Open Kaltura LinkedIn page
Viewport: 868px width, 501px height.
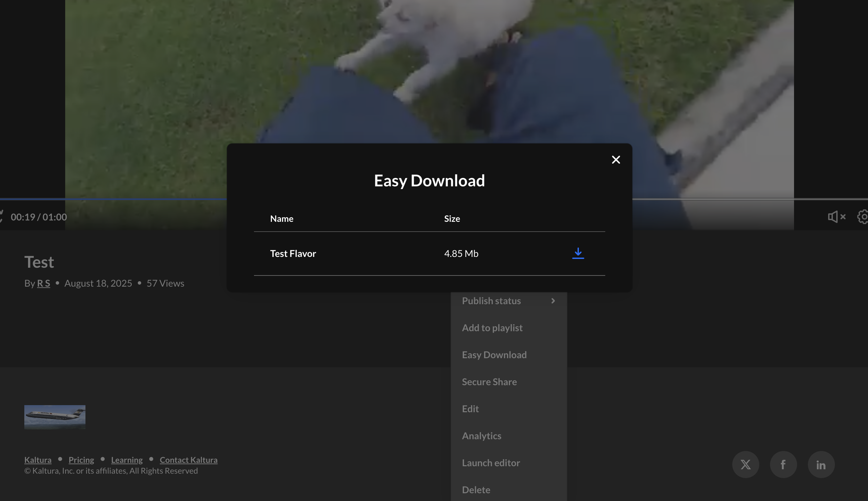point(821,465)
